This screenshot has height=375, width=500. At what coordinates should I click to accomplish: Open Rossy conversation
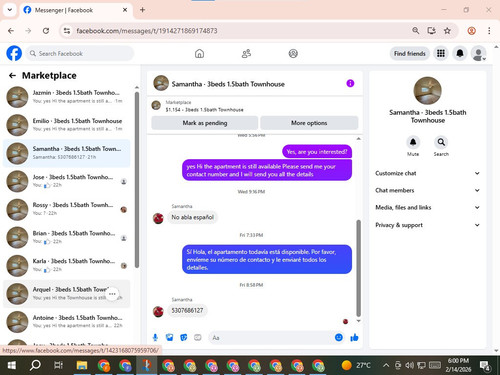coord(67,209)
